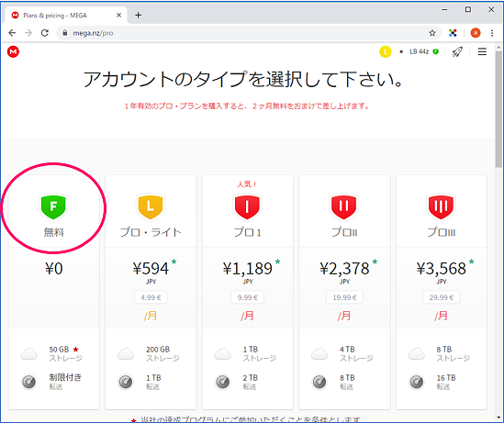Click the ¥2,378 price
The height and width of the screenshot is (423, 504).
click(x=344, y=269)
